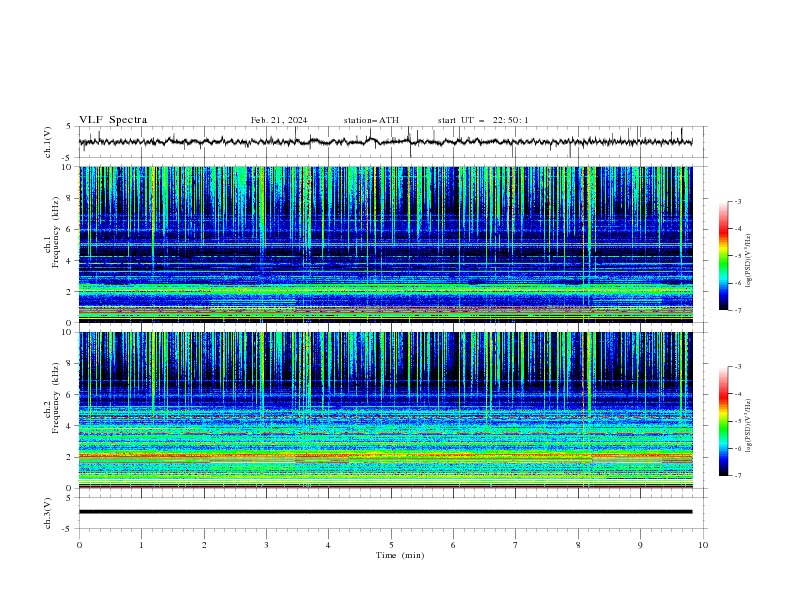Click the time-axis tick label "9"
The image size is (792, 612).
(640, 545)
